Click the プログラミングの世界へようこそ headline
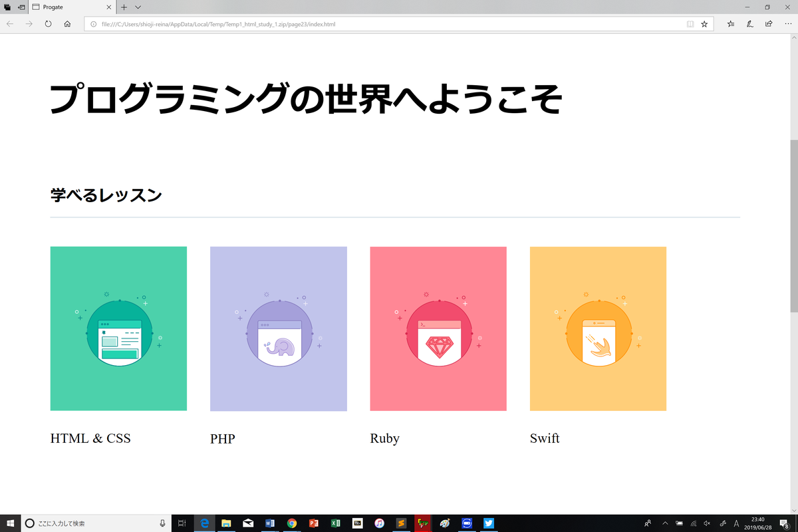This screenshot has width=798, height=532. point(307,100)
